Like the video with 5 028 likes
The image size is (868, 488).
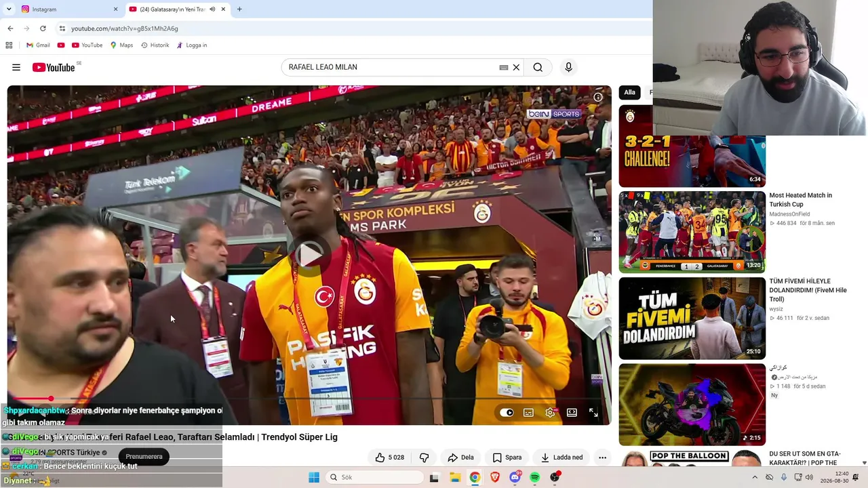point(390,457)
